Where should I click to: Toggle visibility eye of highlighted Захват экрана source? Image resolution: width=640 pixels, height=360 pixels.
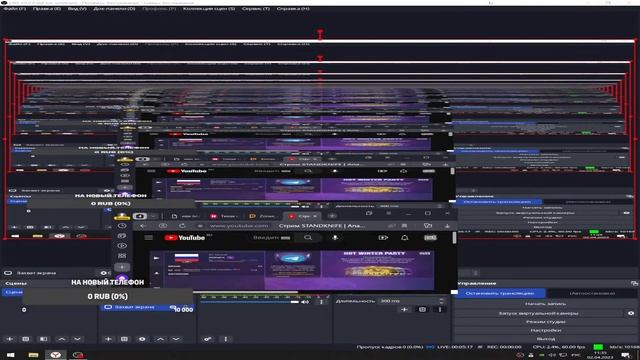click(x=173, y=307)
